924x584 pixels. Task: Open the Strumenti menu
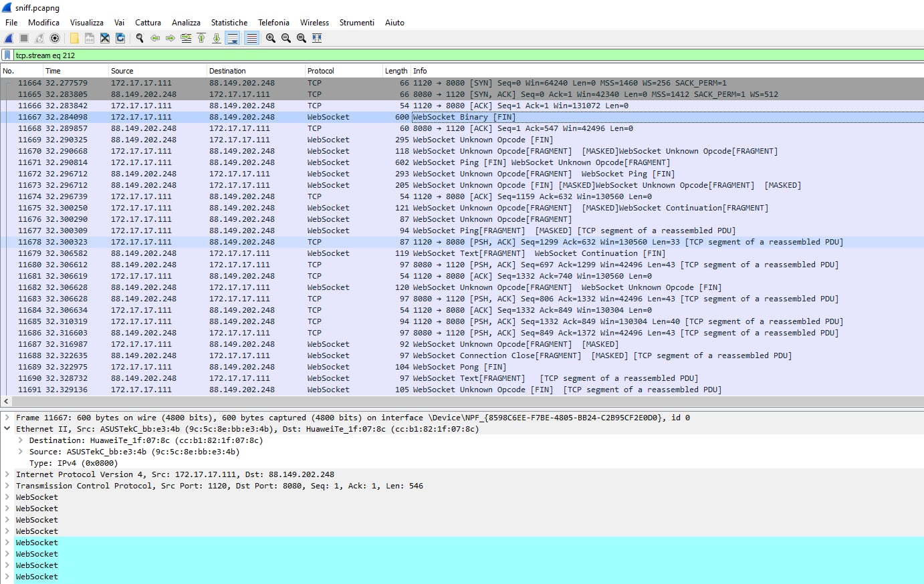pyautogui.click(x=357, y=23)
